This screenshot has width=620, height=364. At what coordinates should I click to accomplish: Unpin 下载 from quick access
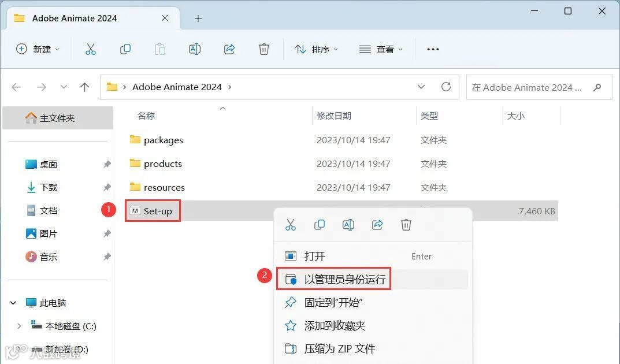point(107,187)
